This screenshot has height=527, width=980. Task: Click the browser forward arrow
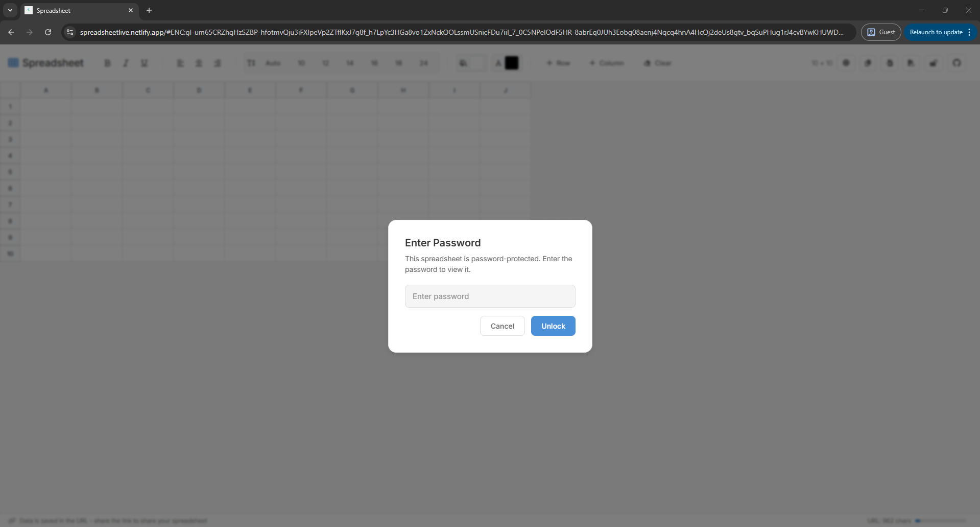tap(30, 32)
